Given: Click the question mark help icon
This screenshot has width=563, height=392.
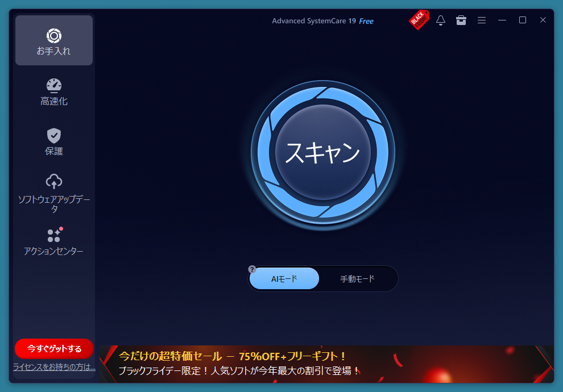Looking at the screenshot, I should click(x=252, y=269).
